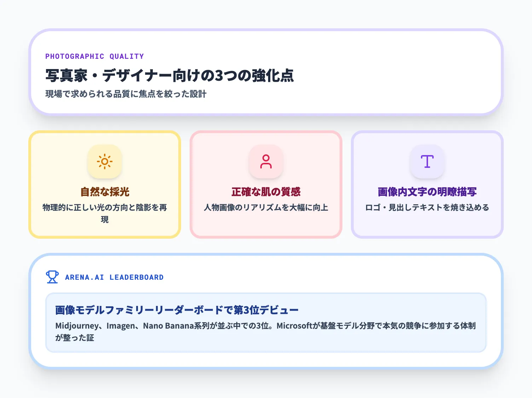Click the T text icon above 画像内文字の明瞭描写
The height and width of the screenshot is (398, 532).
pos(427,161)
